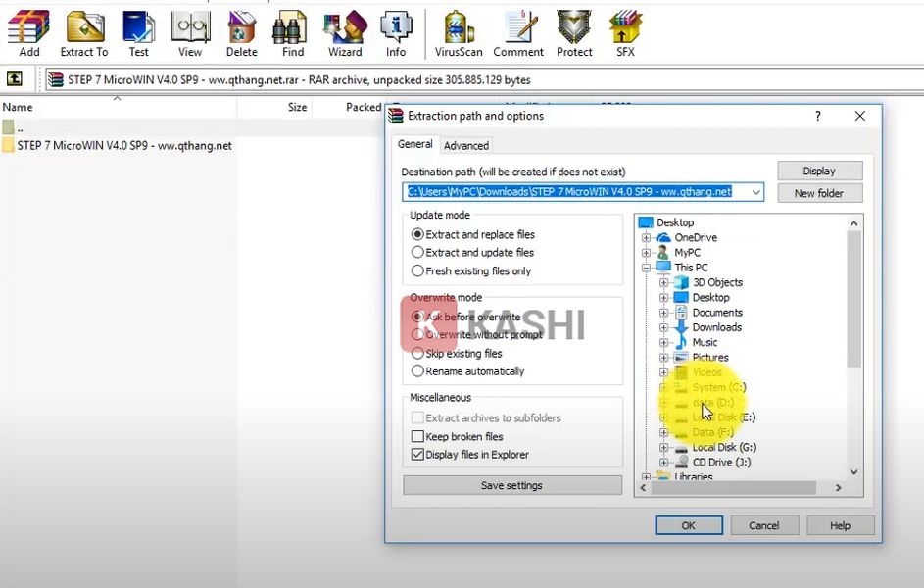Collapse the This PC tree node
The image size is (924, 588).
click(x=646, y=268)
